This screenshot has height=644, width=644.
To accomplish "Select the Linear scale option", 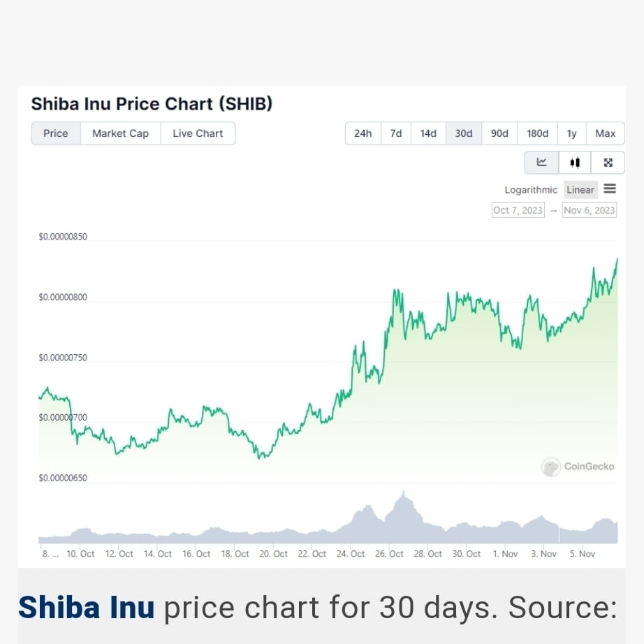I will 580,189.
